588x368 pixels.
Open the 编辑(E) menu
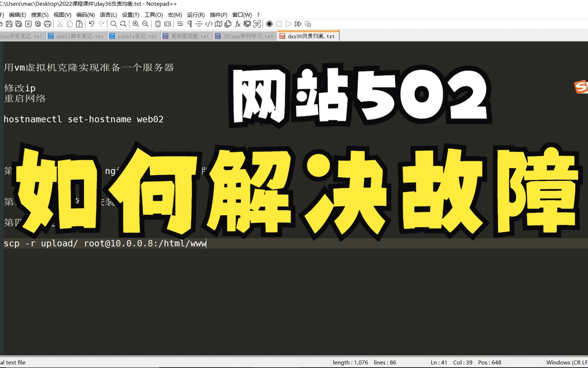[17, 15]
